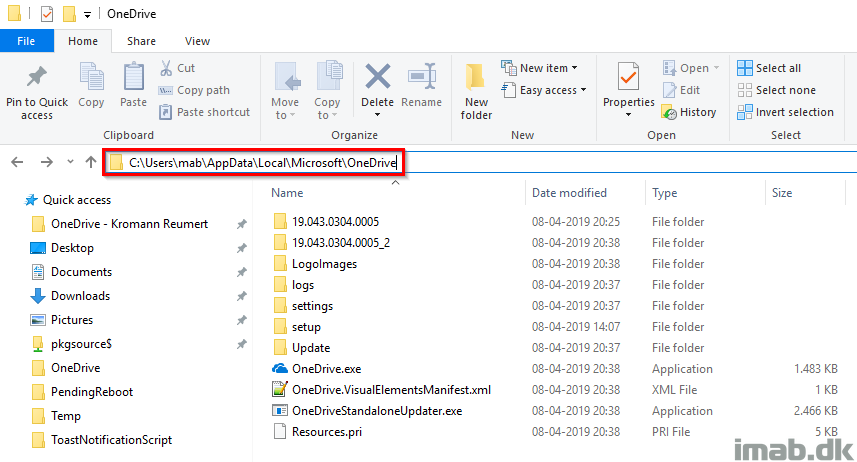Click Pin to Quick access icon
The width and height of the screenshot is (857, 462).
point(37,77)
